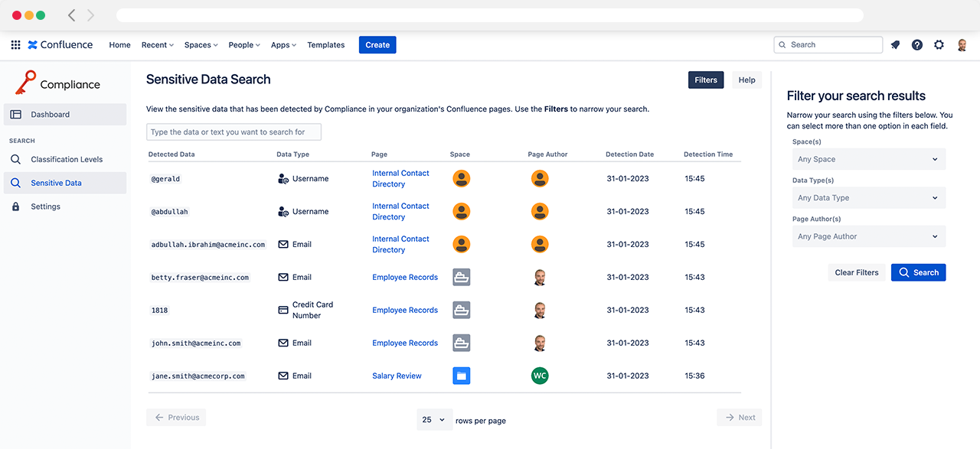Click the Confluence logo

pyautogui.click(x=60, y=45)
